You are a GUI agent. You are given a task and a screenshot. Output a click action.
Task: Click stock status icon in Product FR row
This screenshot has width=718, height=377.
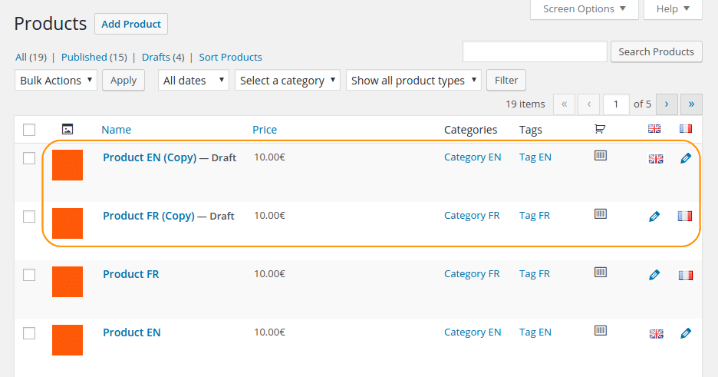[x=600, y=272]
